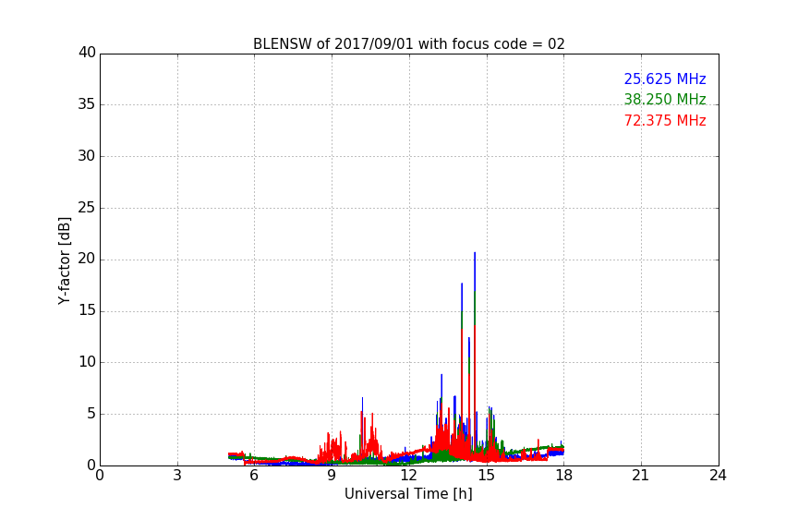The height and width of the screenshot is (532, 798).
Task: Click the red 72.375 MHz legend label
Action: pos(665,121)
